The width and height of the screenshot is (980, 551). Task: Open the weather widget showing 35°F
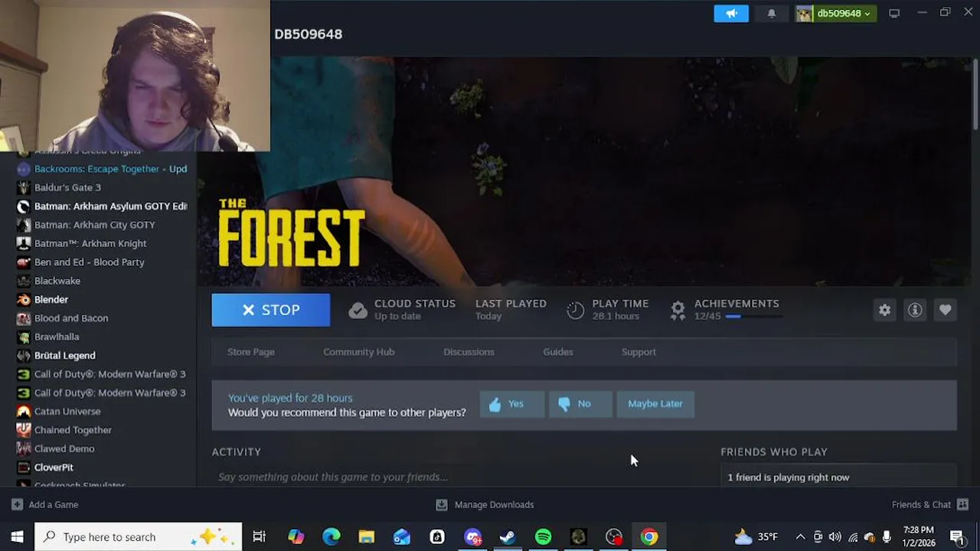[756, 536]
